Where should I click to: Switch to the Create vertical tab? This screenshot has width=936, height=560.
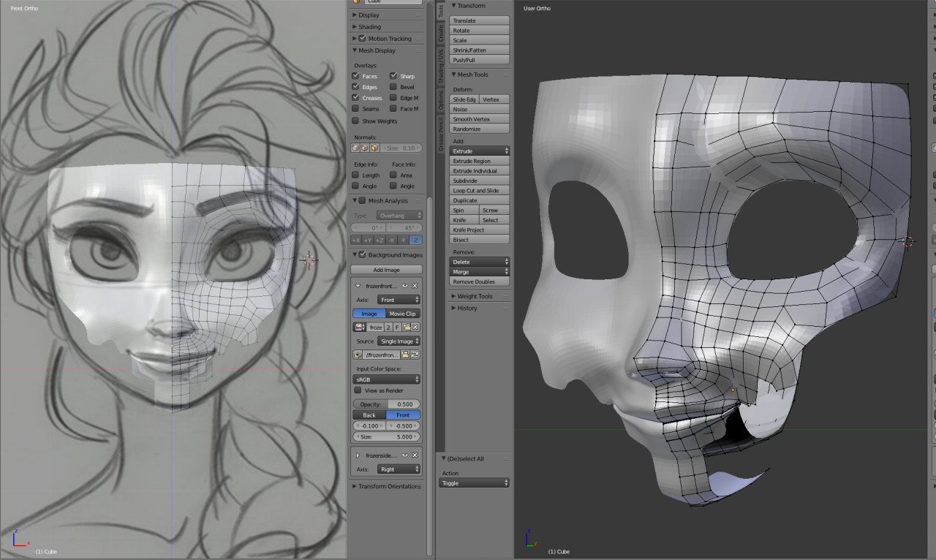(x=440, y=34)
